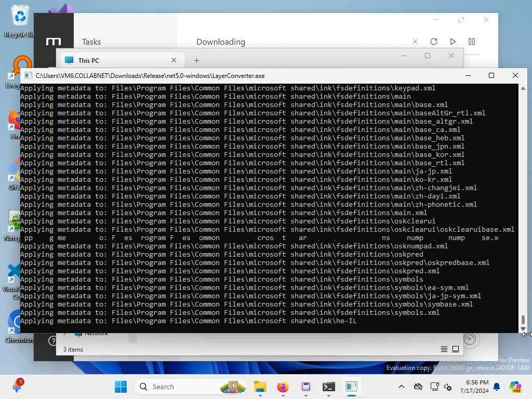Screen dimensions: 532x399
Task: Open the Terminal app on the taskbar
Action: pos(328,387)
